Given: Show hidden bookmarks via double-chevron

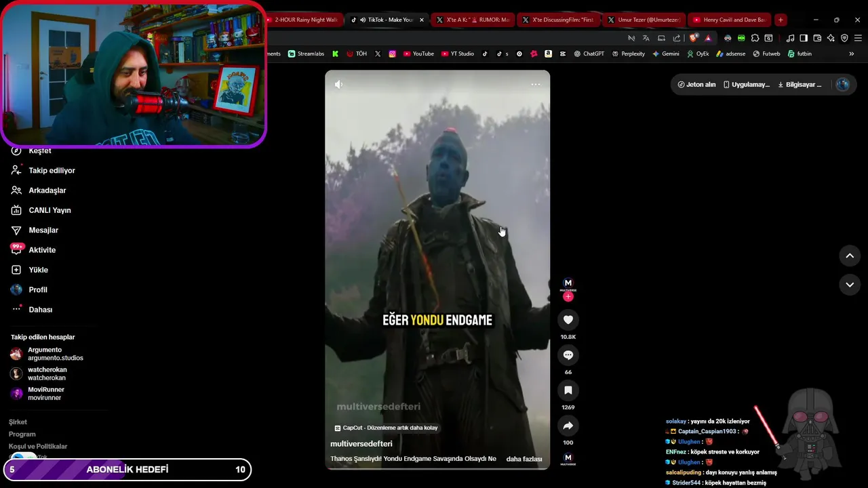Looking at the screenshot, I should point(852,54).
